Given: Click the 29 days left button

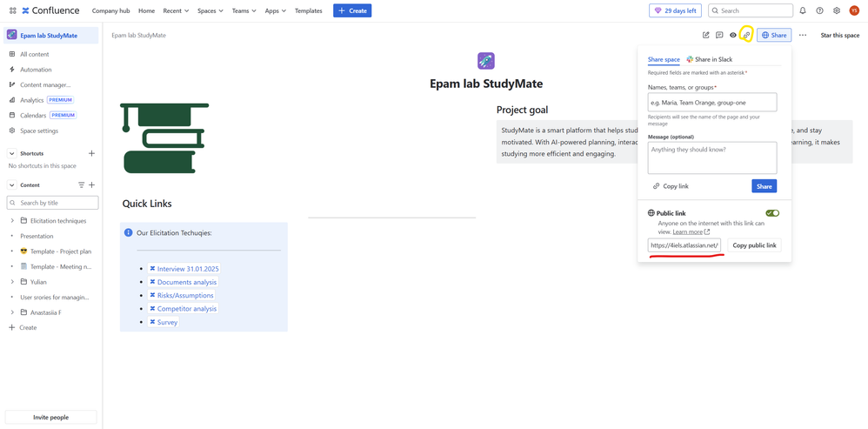Looking at the screenshot, I should [x=676, y=10].
